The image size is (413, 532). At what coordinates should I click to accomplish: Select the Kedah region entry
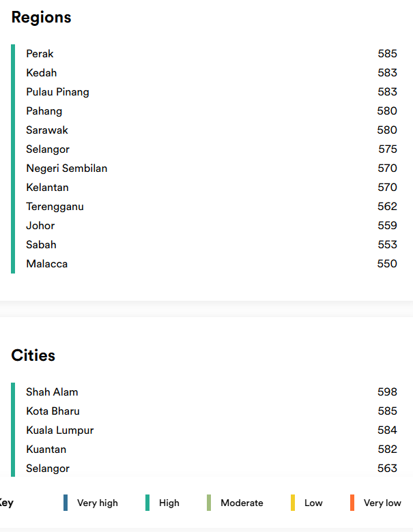tap(42, 73)
